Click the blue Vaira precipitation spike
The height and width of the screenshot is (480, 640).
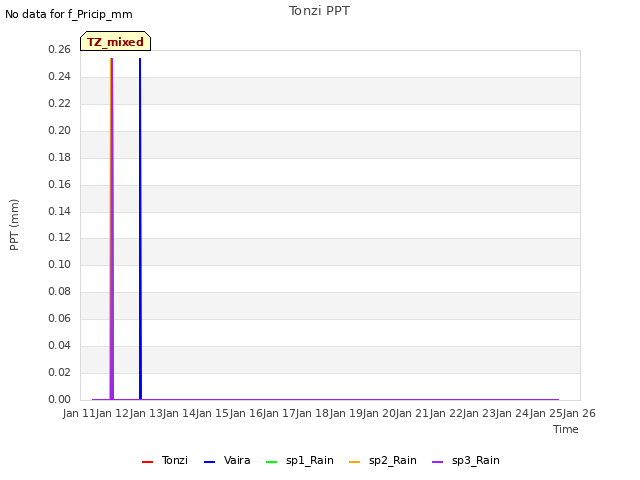point(140,229)
